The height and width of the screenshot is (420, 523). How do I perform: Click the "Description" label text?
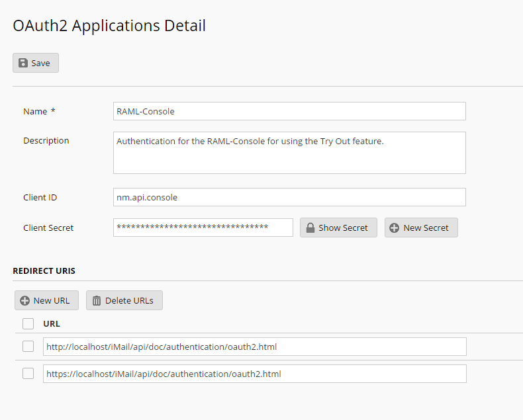click(x=46, y=140)
